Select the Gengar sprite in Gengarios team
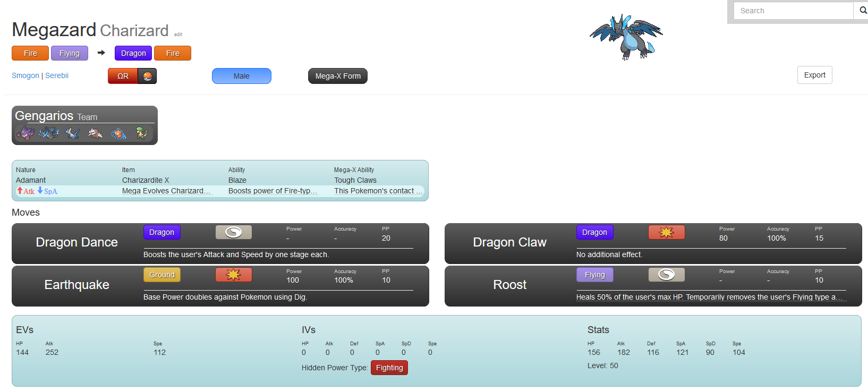The image size is (868, 391). pyautogui.click(x=25, y=133)
